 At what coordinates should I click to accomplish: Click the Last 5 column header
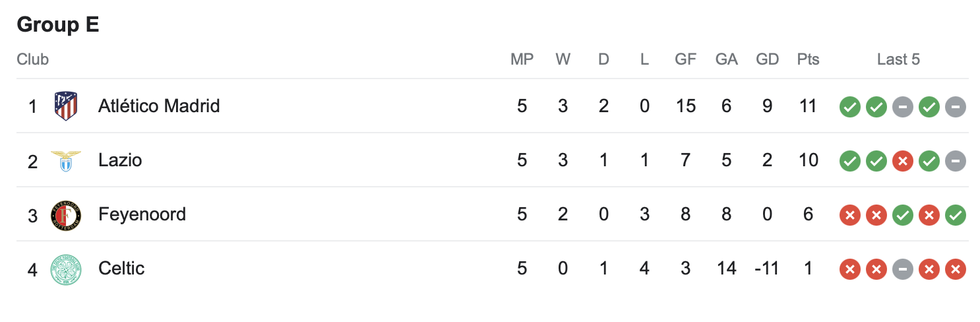tap(898, 59)
